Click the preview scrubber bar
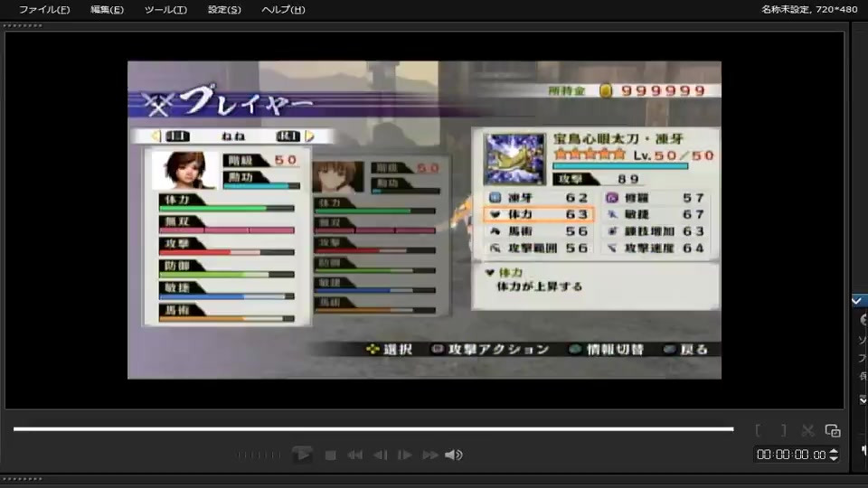This screenshot has width=868, height=488. 373,428
